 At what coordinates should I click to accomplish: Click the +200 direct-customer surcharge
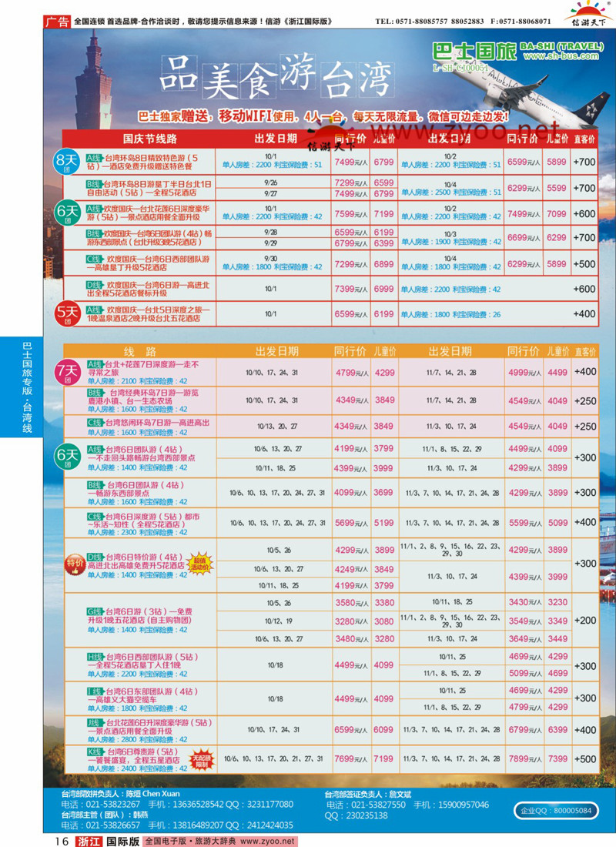(x=584, y=621)
